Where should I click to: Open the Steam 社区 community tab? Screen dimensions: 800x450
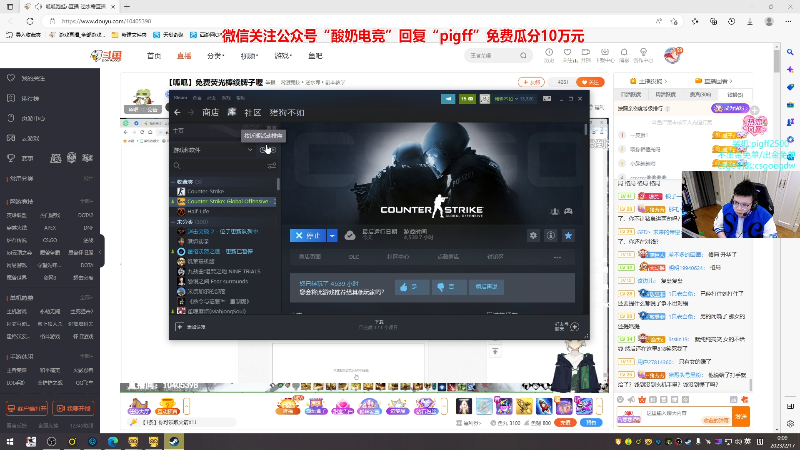253,112
